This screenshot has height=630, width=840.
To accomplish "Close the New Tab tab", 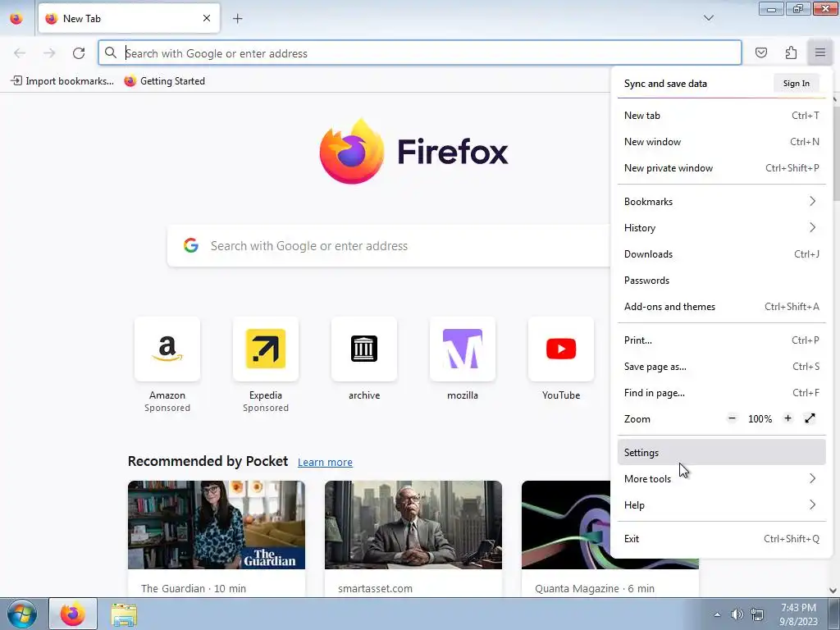I will 207,18.
